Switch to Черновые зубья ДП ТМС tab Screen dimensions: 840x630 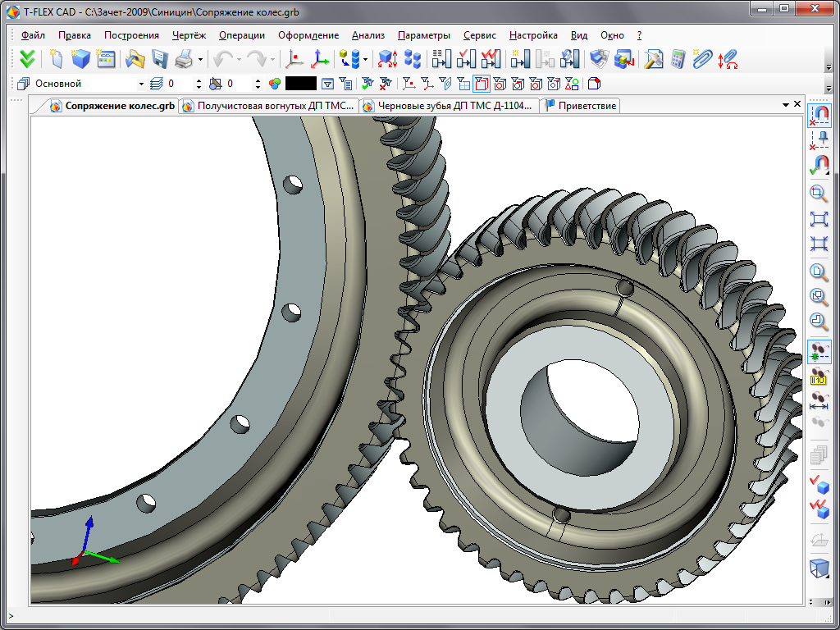pyautogui.click(x=449, y=106)
